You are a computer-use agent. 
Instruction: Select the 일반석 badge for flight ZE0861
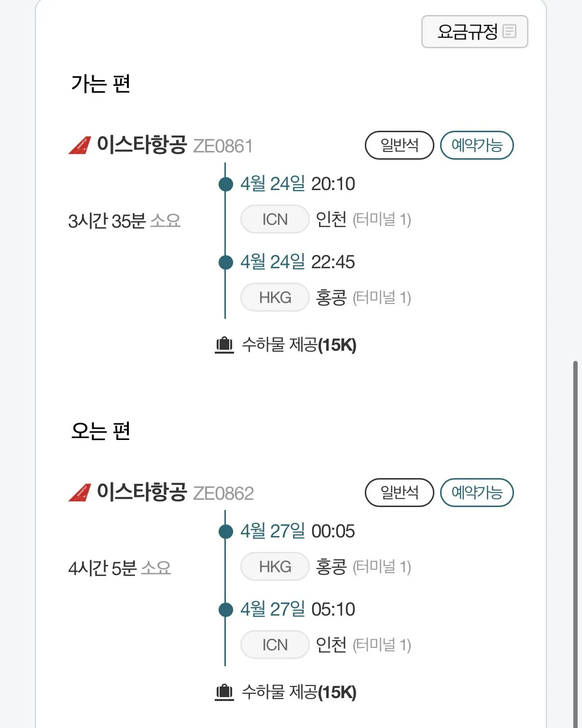point(400,145)
